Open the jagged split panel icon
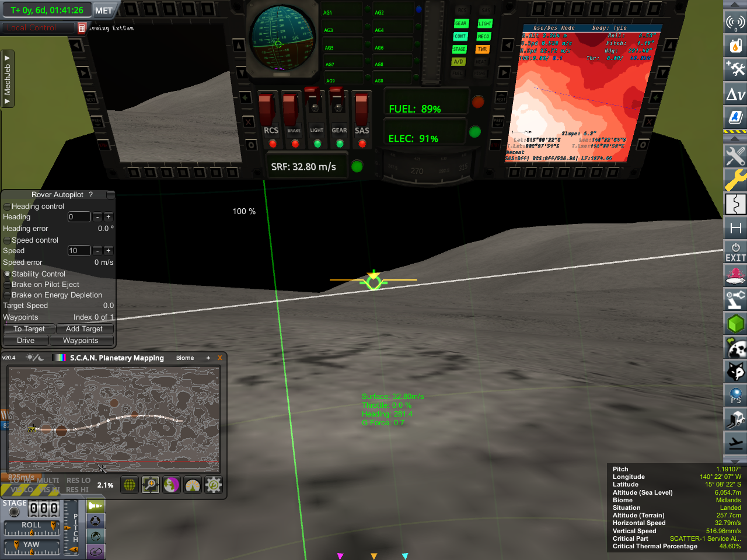Screen dimensions: 747x560 735,204
